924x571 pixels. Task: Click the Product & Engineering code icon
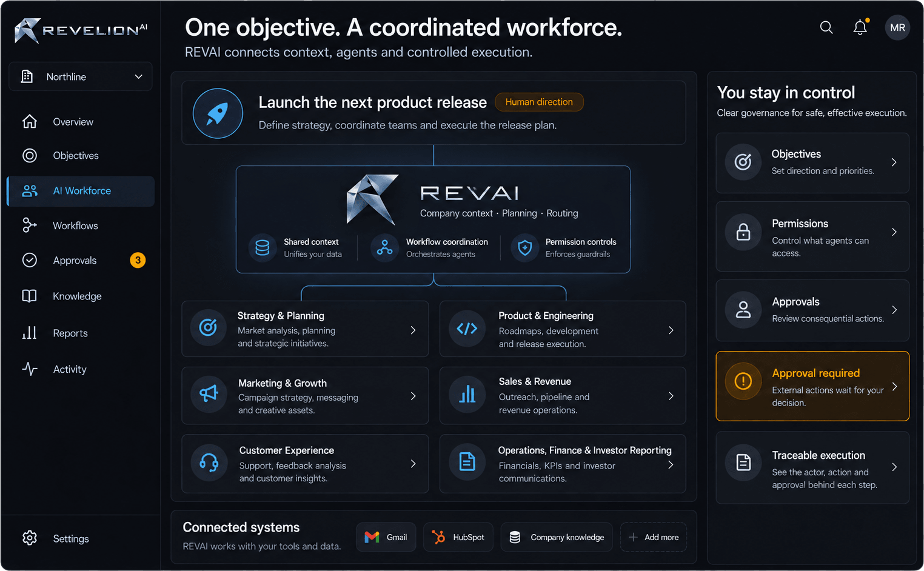467,329
